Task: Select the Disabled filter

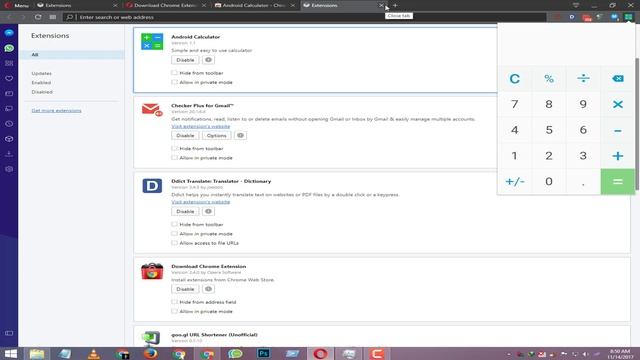Action: 42,92
